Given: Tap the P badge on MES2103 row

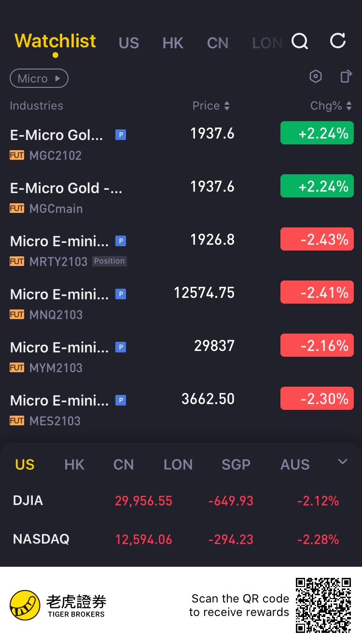Looking at the screenshot, I should tap(121, 400).
